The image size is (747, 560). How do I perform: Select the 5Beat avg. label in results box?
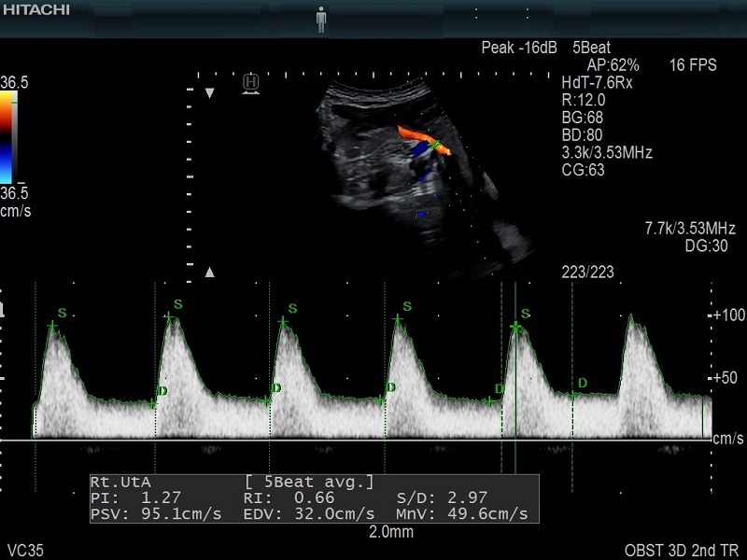point(310,482)
